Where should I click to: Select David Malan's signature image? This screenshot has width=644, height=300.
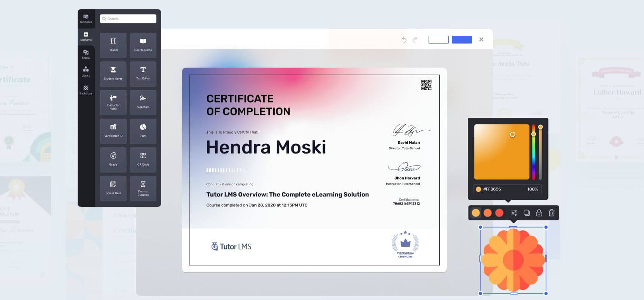click(x=411, y=131)
